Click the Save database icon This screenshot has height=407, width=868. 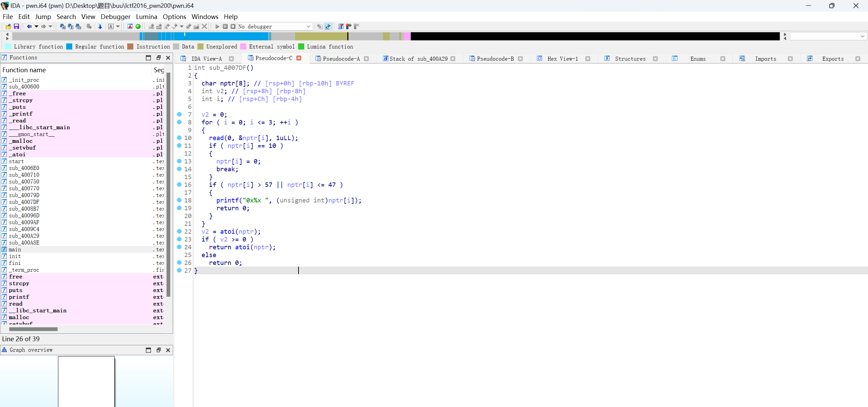[x=16, y=26]
